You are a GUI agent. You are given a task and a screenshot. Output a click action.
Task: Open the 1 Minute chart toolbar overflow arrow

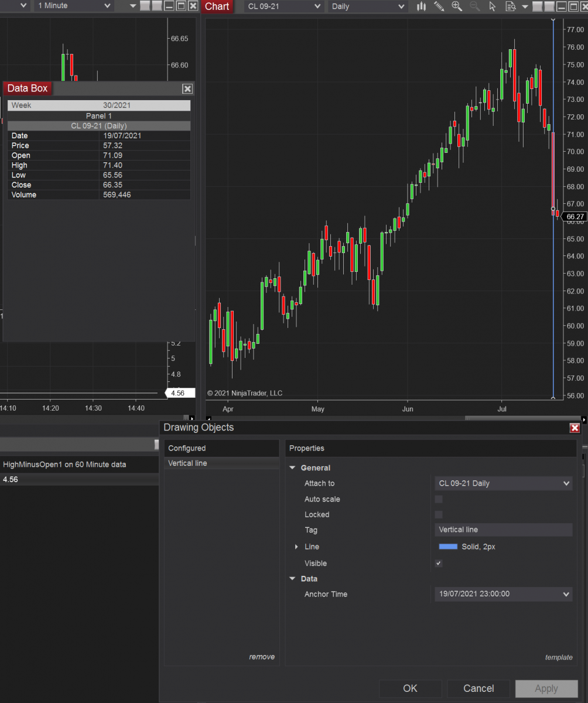tap(134, 6)
